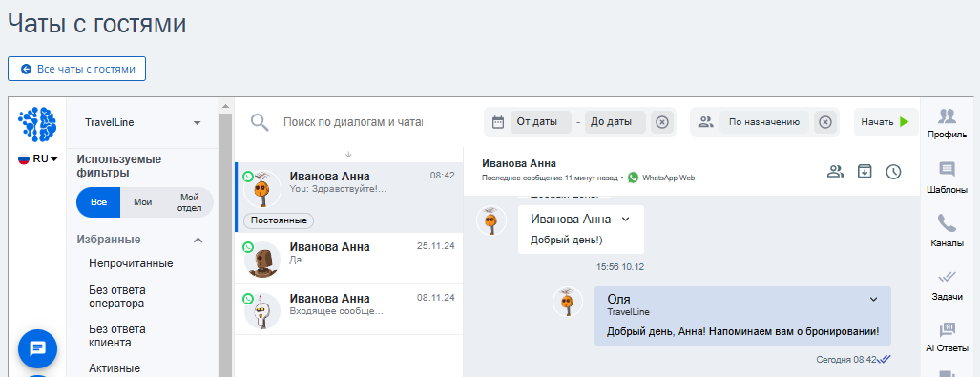Screen dimensions: 980x377
Task: Open the Иванова Анна chat from 08.11.24
Action: 348,309
